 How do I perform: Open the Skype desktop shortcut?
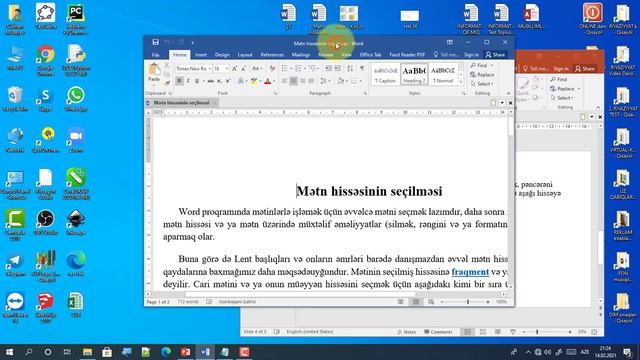coord(45,99)
